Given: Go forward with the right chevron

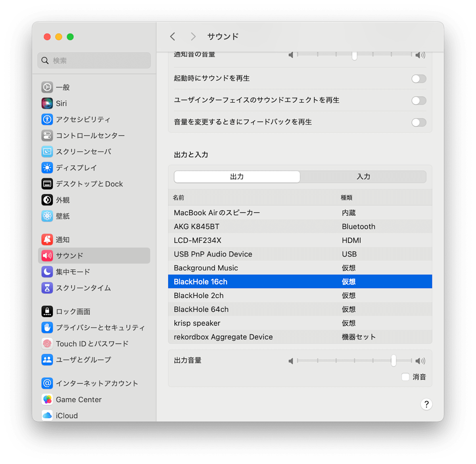Looking at the screenshot, I should (193, 36).
